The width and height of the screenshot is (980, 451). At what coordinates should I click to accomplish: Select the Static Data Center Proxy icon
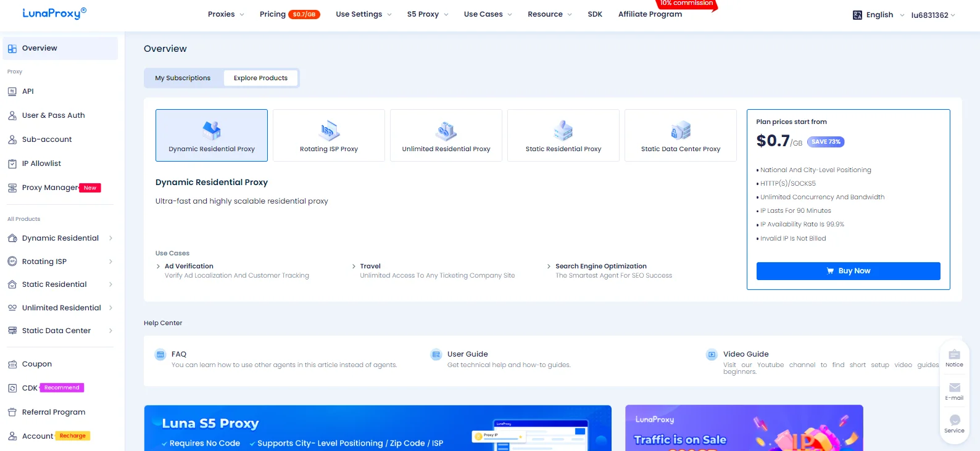point(680,130)
